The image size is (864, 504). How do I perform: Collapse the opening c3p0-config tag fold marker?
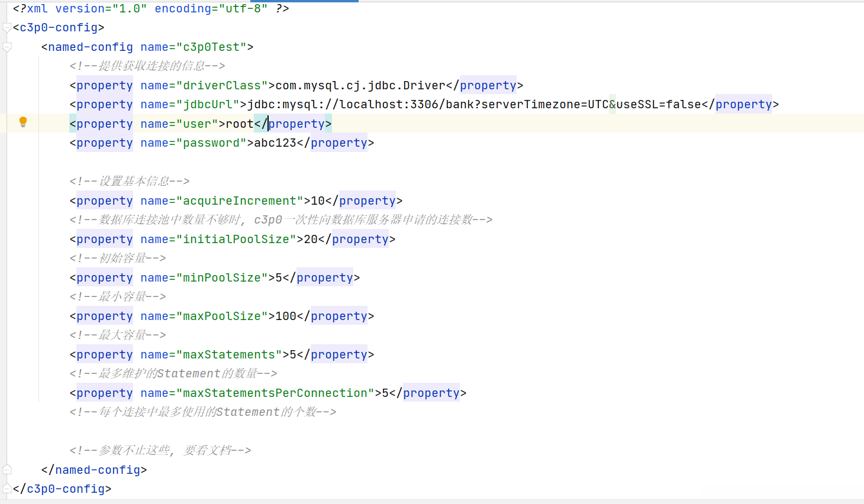[x=7, y=28]
